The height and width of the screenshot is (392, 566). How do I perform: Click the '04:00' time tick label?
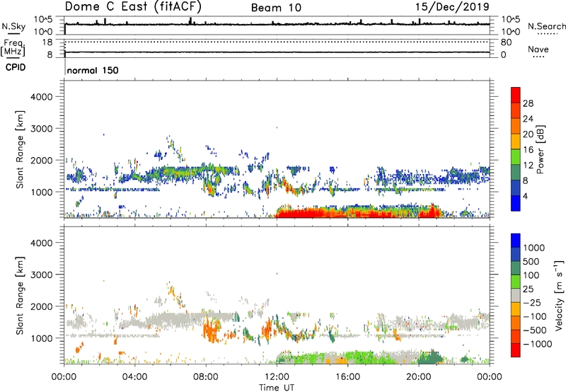(135, 377)
